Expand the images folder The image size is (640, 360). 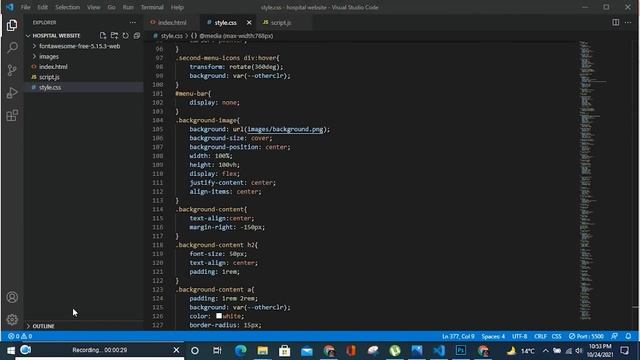(x=49, y=56)
